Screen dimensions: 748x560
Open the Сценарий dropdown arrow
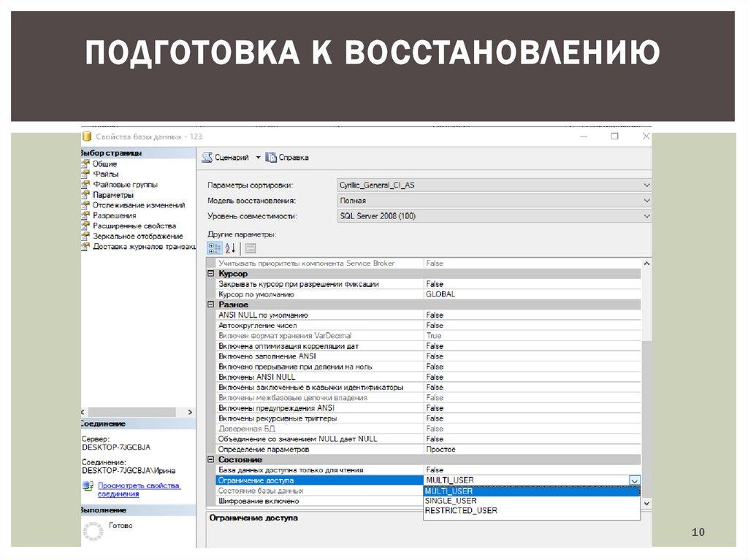click(258, 158)
